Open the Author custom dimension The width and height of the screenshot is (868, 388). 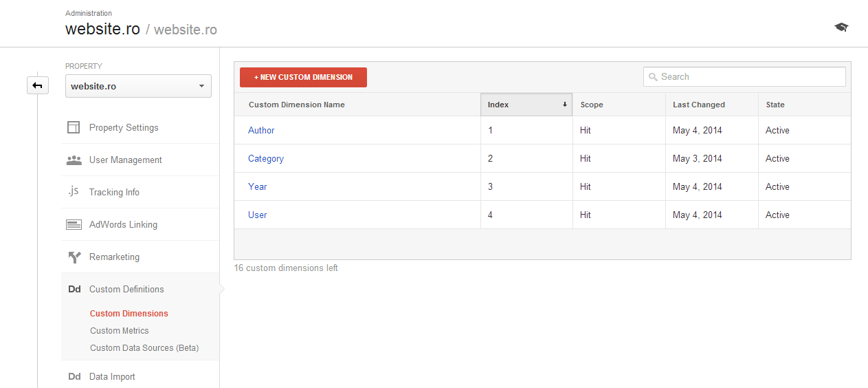click(261, 130)
